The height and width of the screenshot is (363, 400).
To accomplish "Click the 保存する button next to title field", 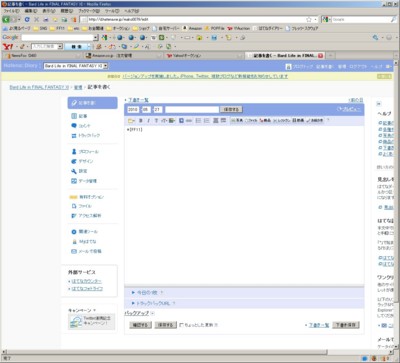I will (231, 109).
